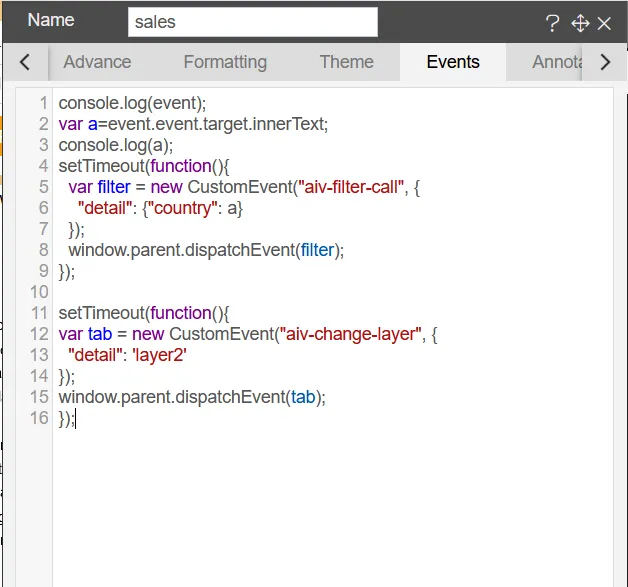Click the move dialog cross-arrows icon
The height and width of the screenshot is (587, 628).
tap(580, 23)
